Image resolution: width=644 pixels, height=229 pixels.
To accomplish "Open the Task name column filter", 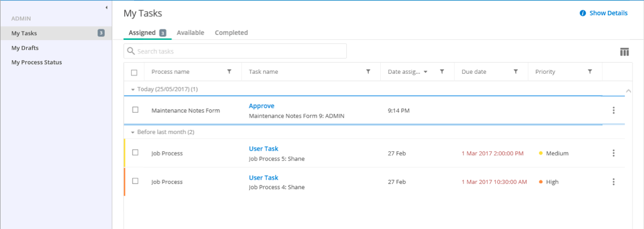I will [368, 72].
